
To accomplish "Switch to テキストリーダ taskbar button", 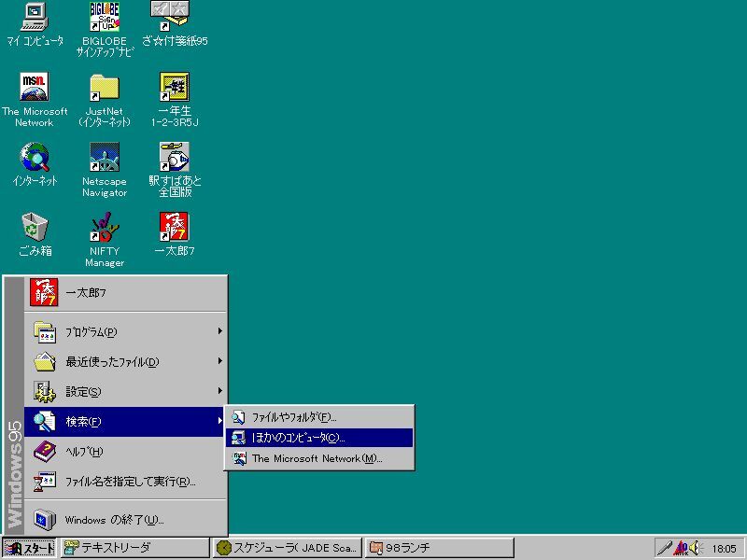I will 134,548.
